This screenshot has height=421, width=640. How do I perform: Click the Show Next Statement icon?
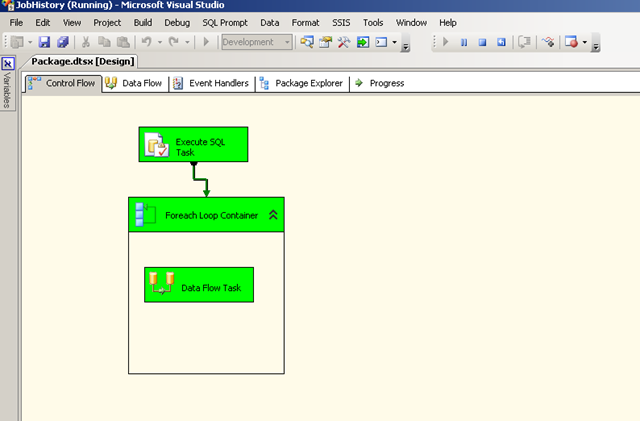[x=524, y=42]
